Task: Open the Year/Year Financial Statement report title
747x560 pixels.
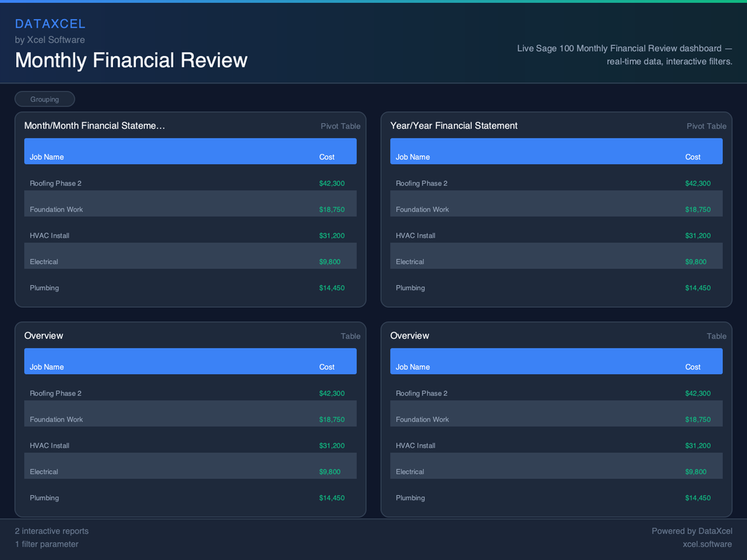Action: pos(454,125)
